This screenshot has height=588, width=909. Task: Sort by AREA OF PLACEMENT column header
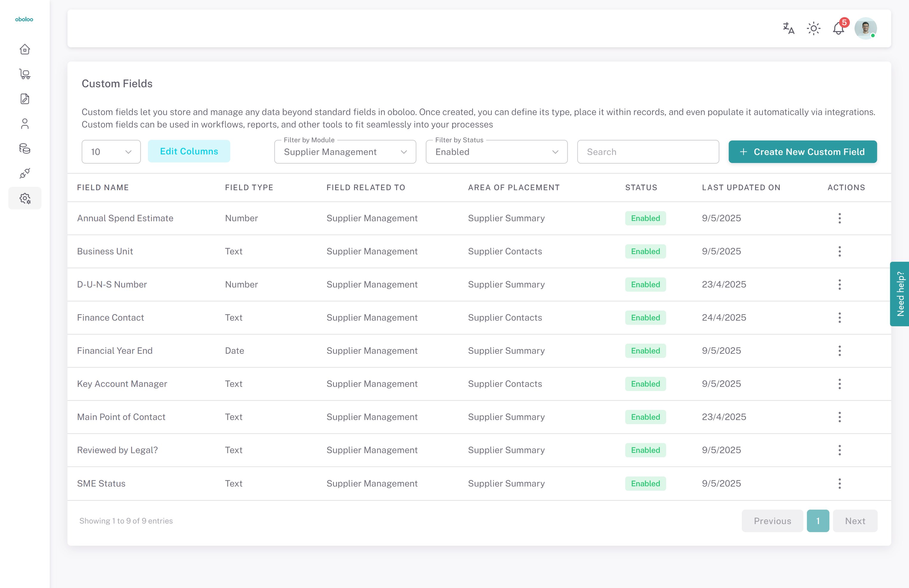click(x=514, y=187)
